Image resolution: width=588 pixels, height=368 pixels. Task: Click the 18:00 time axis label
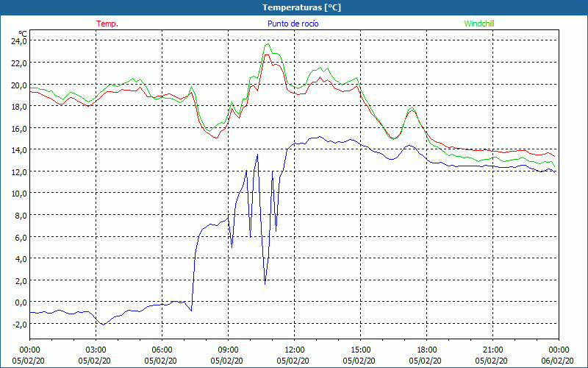pos(427,350)
